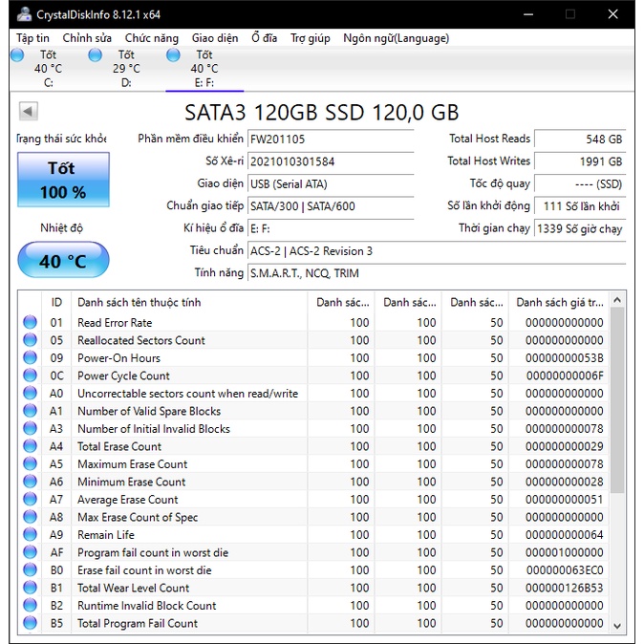Viewport: 644px width, 644px height.
Task: Click the standard field ACS-2 Revision 3
Action: click(437, 251)
